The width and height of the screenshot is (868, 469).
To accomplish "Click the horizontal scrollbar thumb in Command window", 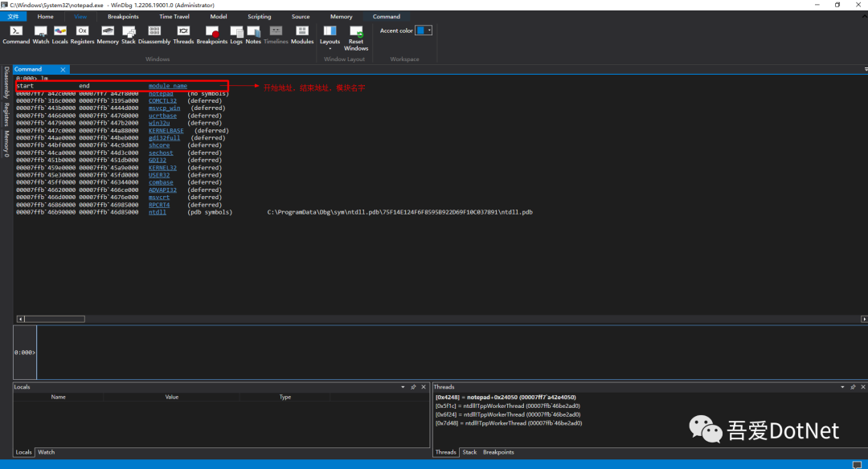I will pyautogui.click(x=55, y=319).
